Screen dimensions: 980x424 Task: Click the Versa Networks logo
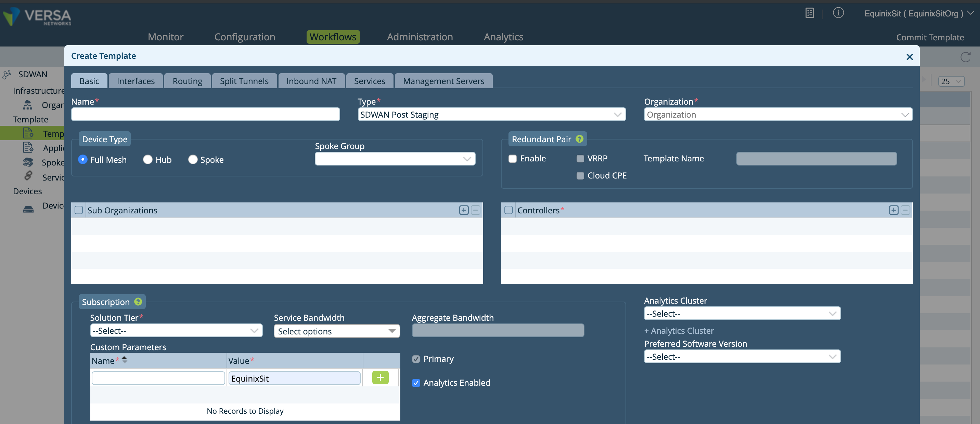coord(37,16)
